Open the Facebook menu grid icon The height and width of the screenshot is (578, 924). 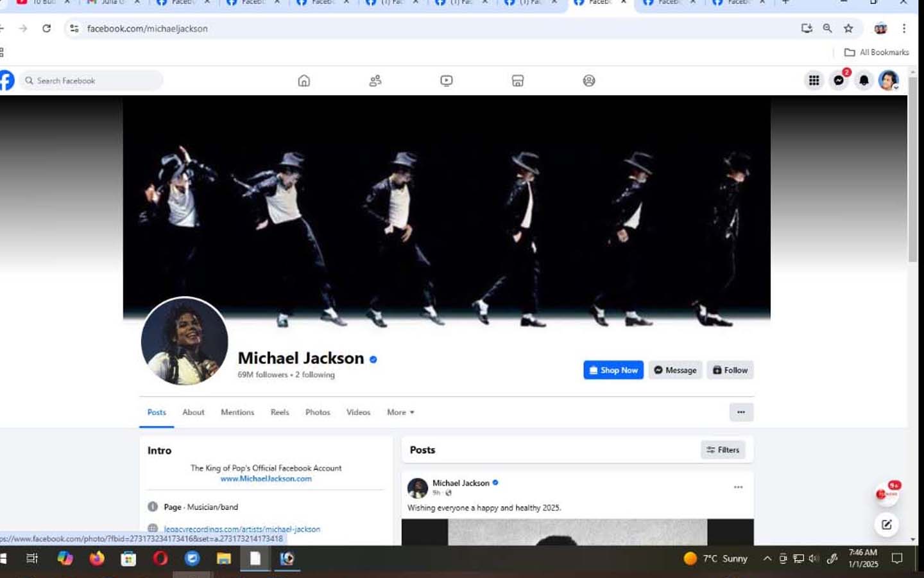pyautogui.click(x=814, y=80)
